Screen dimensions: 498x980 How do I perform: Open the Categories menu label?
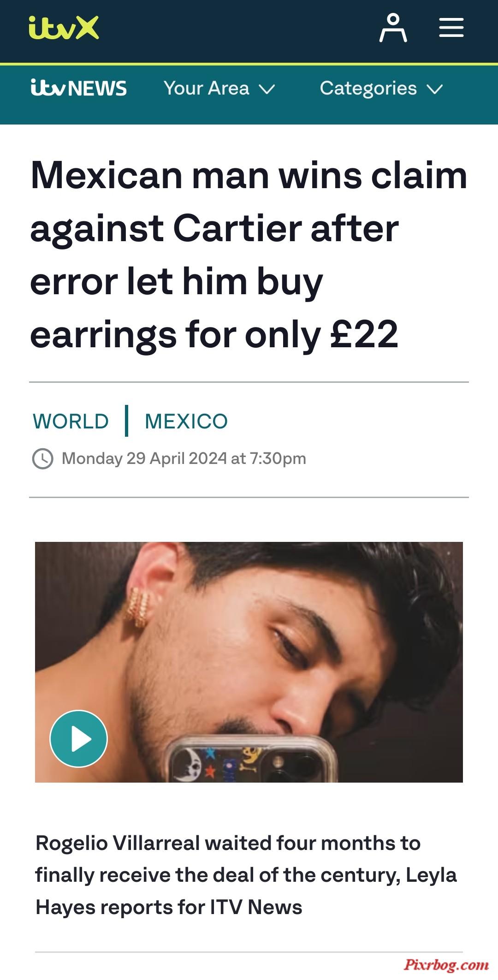368,88
